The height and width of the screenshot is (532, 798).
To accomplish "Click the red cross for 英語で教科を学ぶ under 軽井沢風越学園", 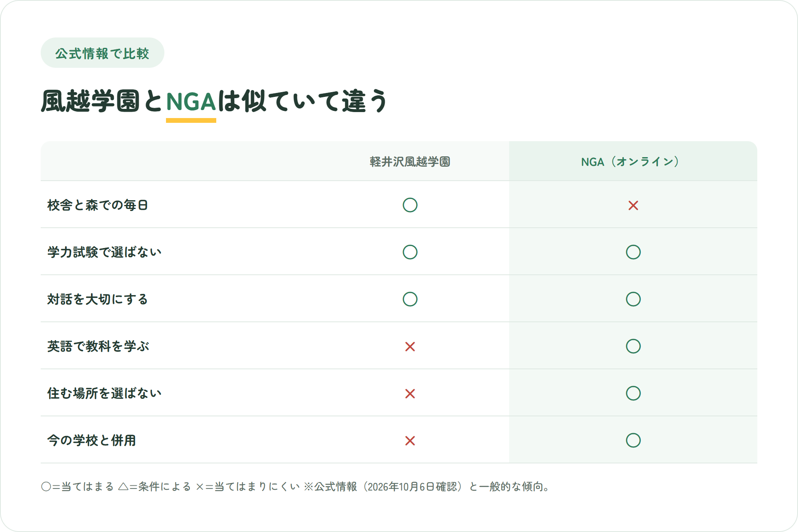I will coord(410,347).
